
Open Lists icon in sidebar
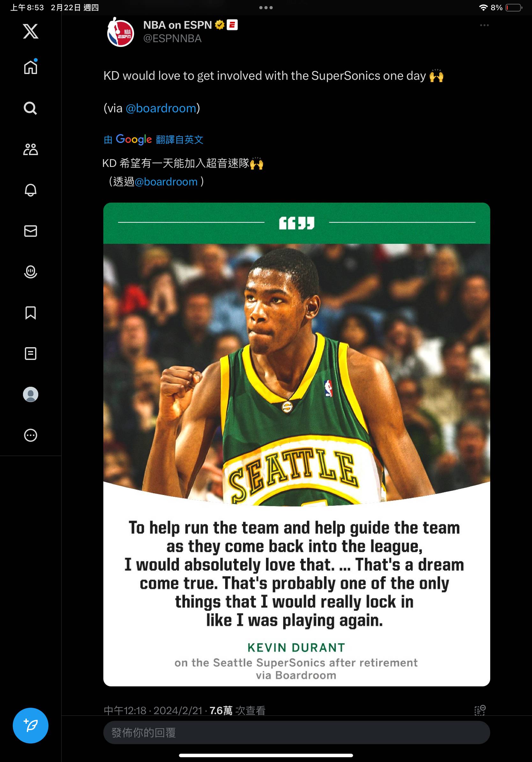click(31, 354)
